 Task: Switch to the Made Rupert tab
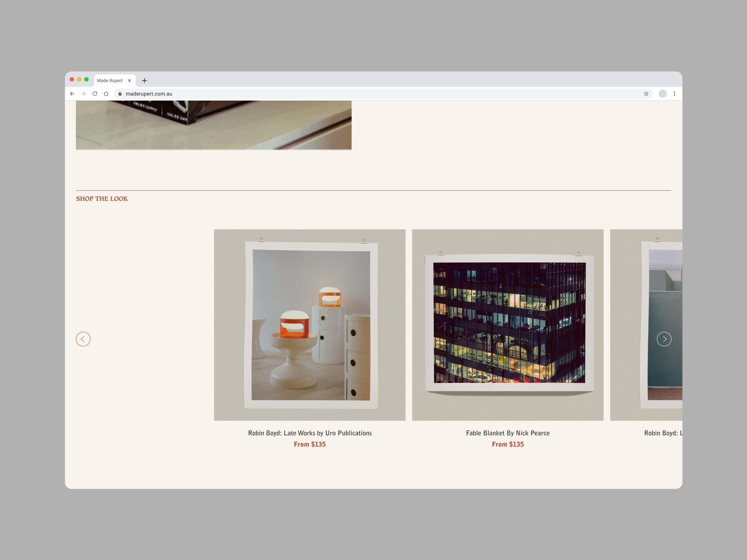[110, 81]
